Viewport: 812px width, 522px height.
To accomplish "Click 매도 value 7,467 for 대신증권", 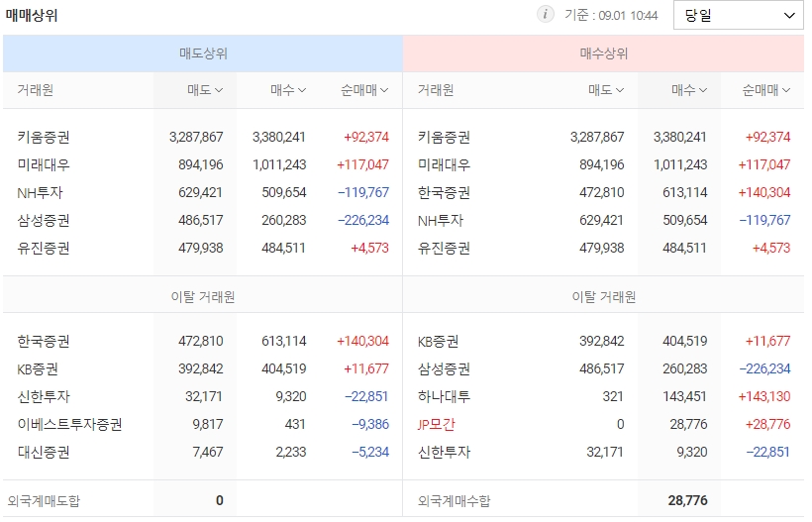I will [x=208, y=452].
